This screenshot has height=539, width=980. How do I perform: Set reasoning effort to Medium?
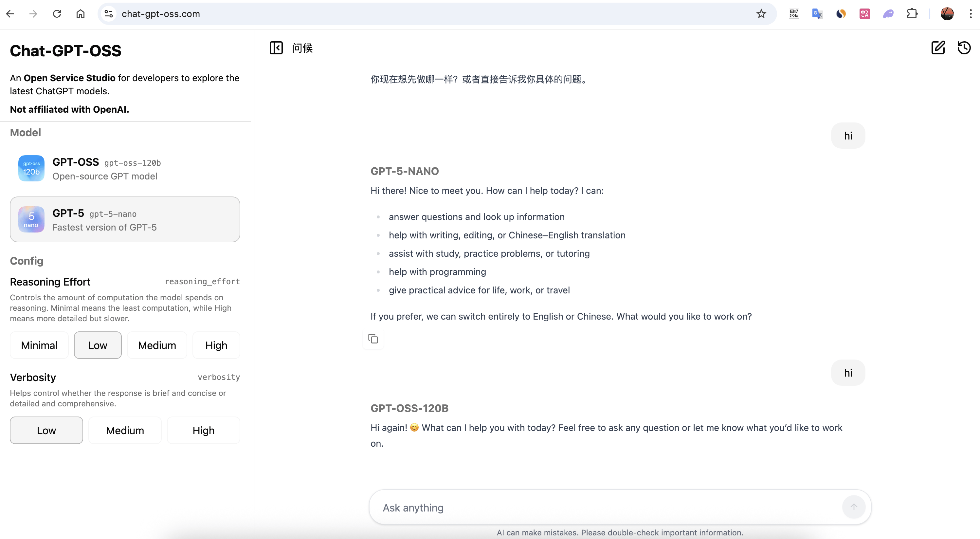click(x=157, y=345)
